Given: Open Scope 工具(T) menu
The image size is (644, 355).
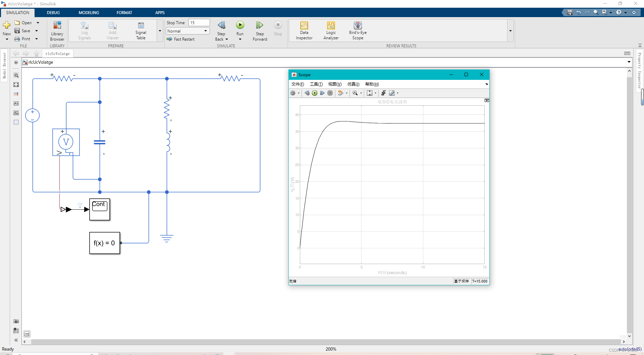Looking at the screenshot, I should point(316,84).
